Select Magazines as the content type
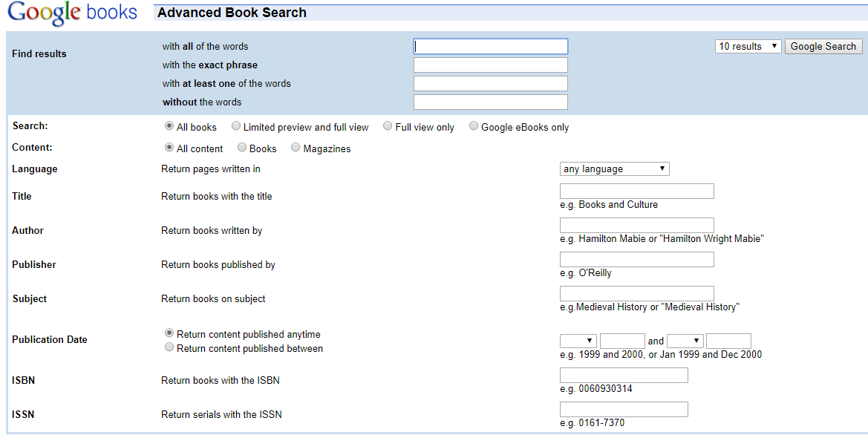Screen dimensions: 868x435 coord(295,147)
